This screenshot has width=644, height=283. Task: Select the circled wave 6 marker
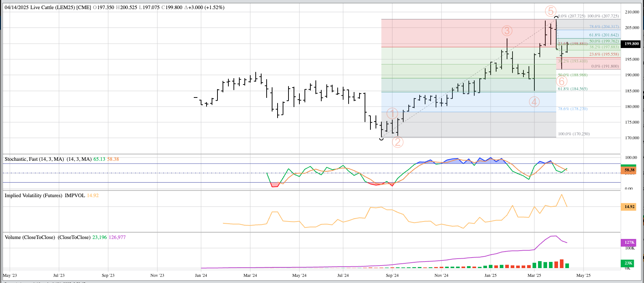(x=562, y=81)
